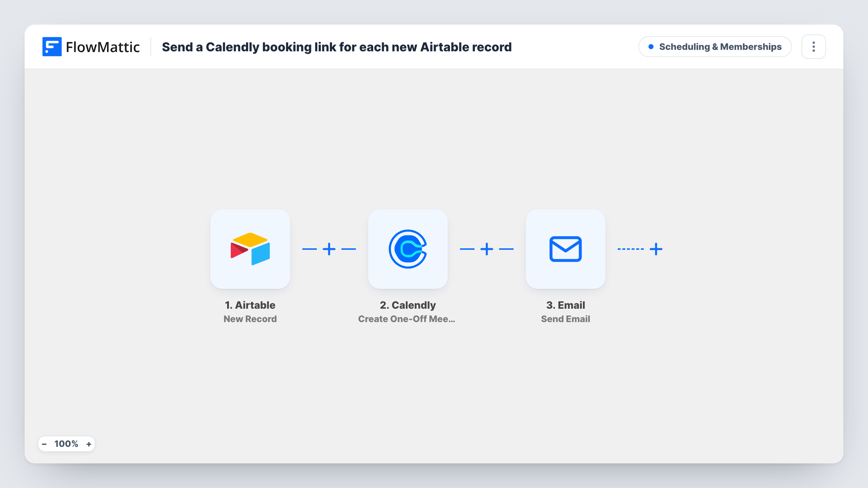Add step between Calendly and Email

(x=487, y=249)
